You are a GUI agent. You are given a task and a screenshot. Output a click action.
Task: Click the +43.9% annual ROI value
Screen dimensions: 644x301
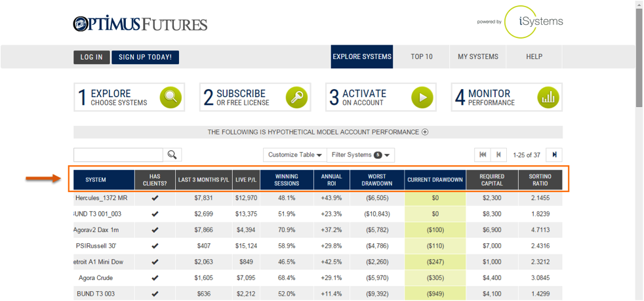(332, 198)
